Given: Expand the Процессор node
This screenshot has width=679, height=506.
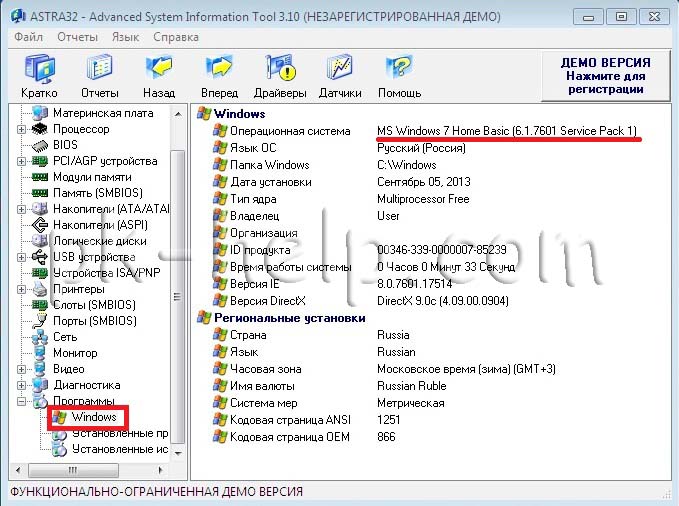Looking at the screenshot, I should click(21, 129).
